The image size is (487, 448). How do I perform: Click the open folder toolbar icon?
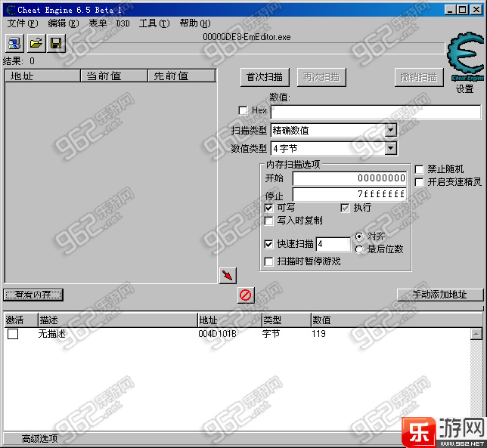[x=36, y=43]
